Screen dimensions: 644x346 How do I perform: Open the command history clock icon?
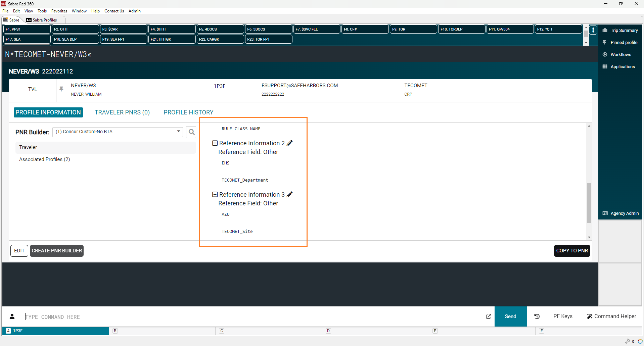[537, 316]
